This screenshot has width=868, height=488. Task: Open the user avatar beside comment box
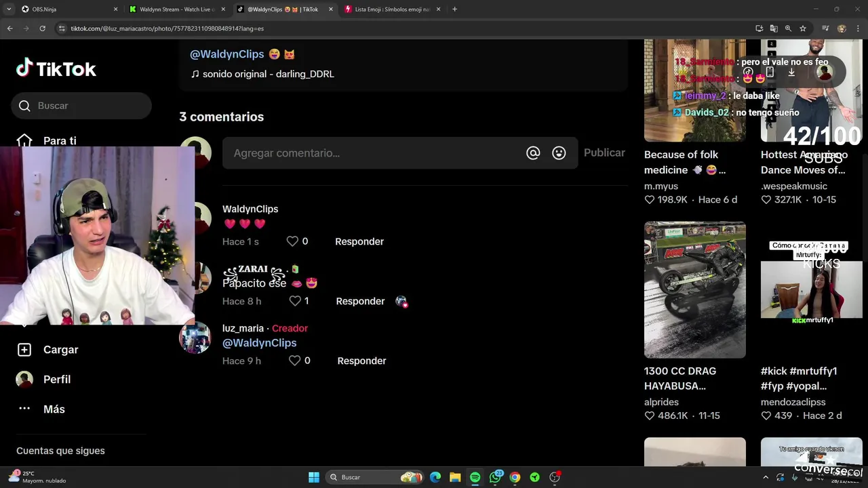(x=196, y=153)
